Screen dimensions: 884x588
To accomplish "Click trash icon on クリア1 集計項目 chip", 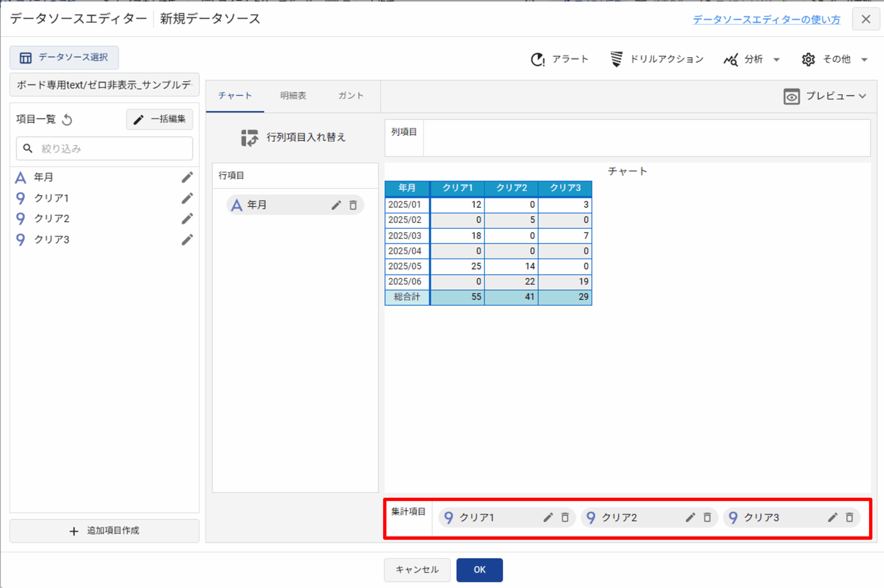I will click(x=565, y=517).
